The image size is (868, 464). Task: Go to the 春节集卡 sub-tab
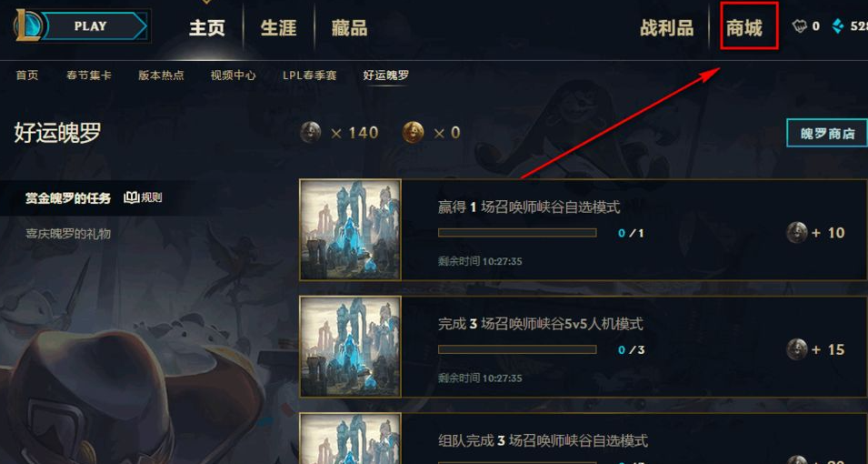click(88, 76)
